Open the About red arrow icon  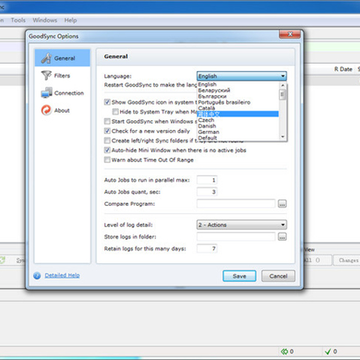[46, 110]
